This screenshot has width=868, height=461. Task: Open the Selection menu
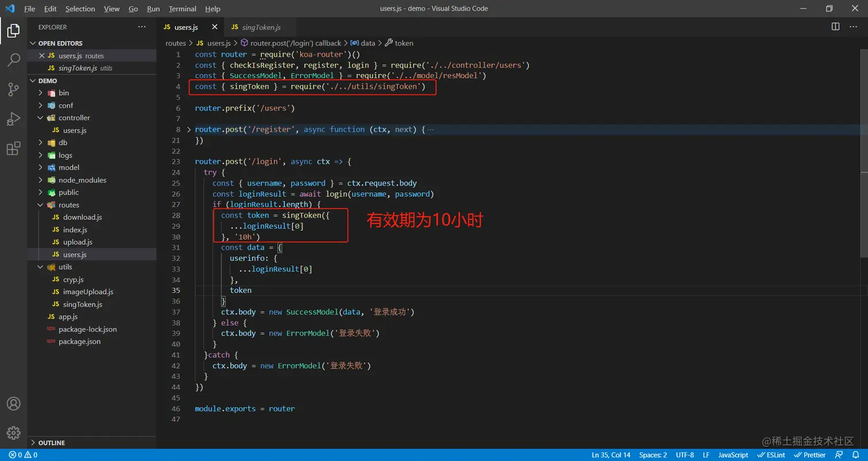click(x=80, y=9)
